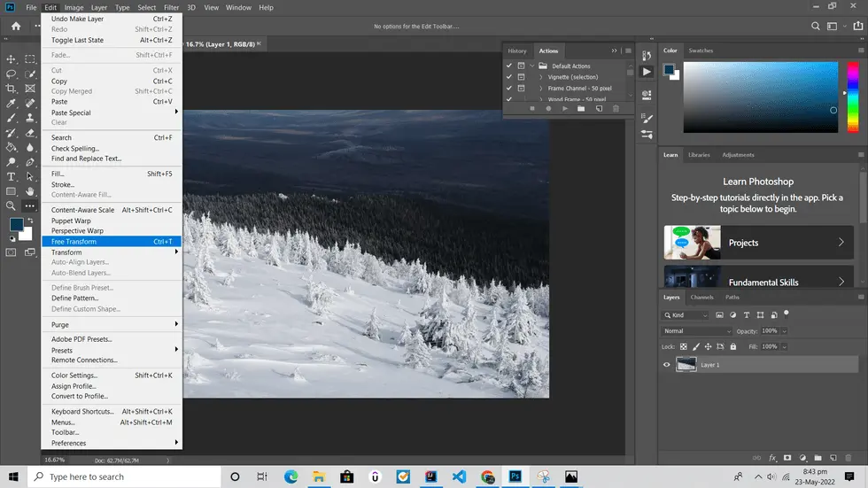Image resolution: width=868 pixels, height=488 pixels.
Task: Switch to the Swatches tab
Action: pyautogui.click(x=701, y=50)
